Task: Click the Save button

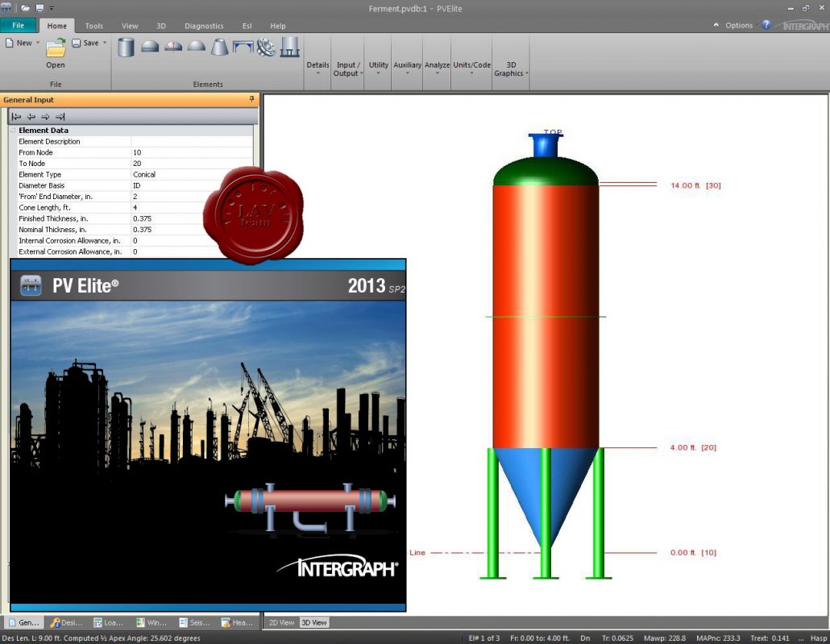Action: pyautogui.click(x=85, y=43)
